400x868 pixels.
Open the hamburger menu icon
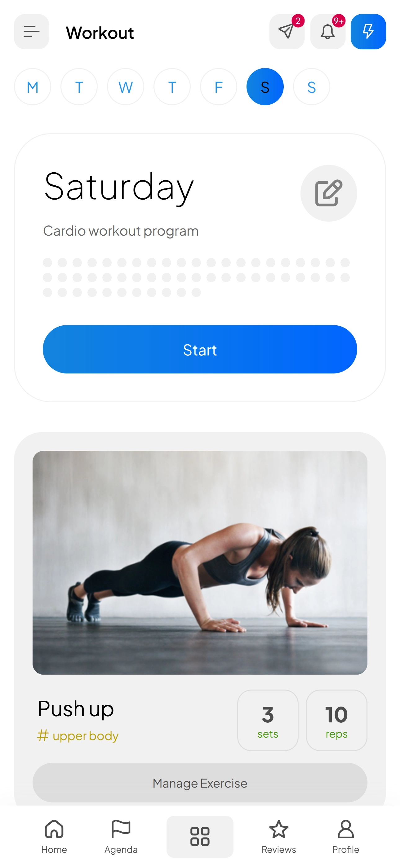coord(32,32)
